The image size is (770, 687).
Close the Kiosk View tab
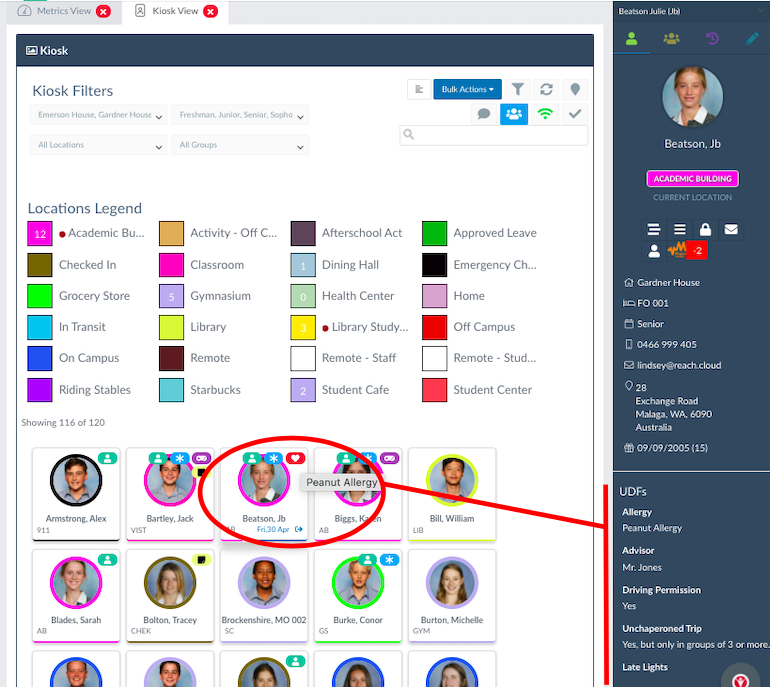pyautogui.click(x=211, y=11)
